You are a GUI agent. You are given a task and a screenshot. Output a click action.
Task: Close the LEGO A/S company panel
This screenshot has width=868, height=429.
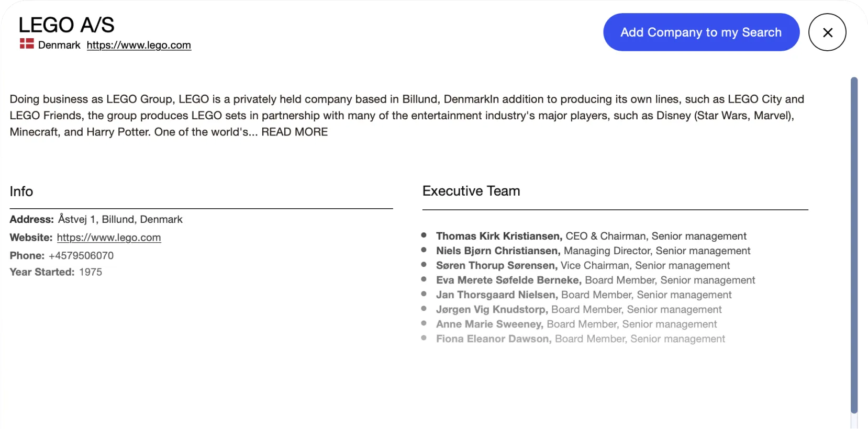pos(827,32)
